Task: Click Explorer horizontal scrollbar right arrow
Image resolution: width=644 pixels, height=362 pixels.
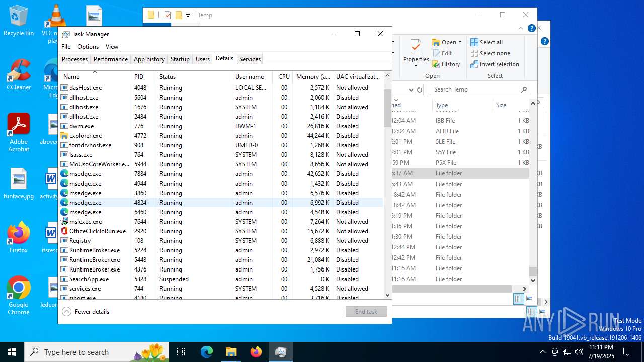Action: [524, 289]
